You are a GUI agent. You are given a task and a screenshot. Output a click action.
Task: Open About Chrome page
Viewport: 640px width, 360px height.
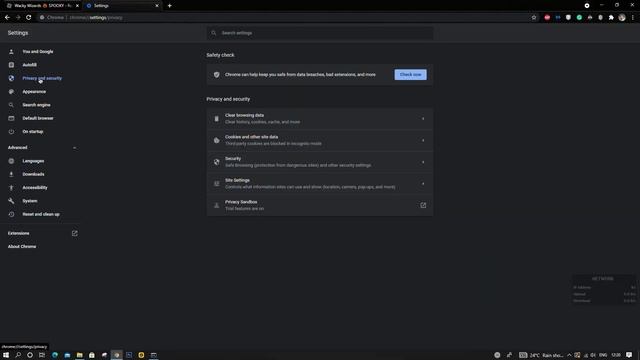(x=22, y=247)
